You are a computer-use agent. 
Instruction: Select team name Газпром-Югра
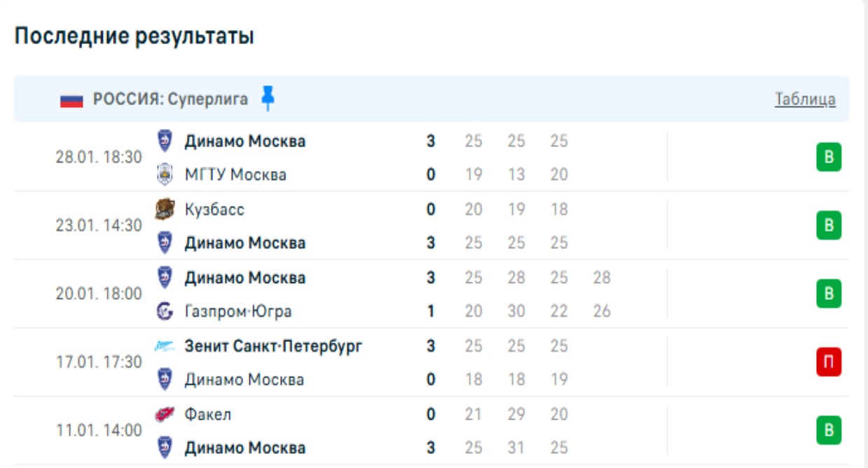pyautogui.click(x=238, y=311)
